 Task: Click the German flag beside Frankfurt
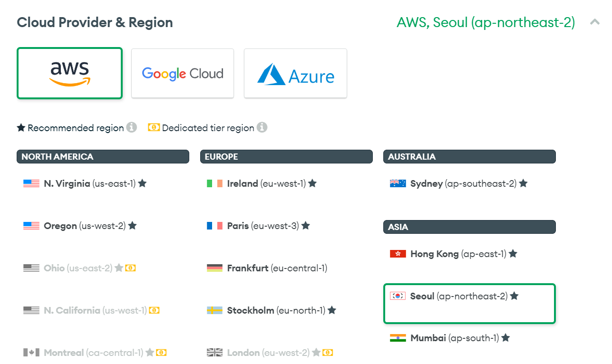(215, 268)
